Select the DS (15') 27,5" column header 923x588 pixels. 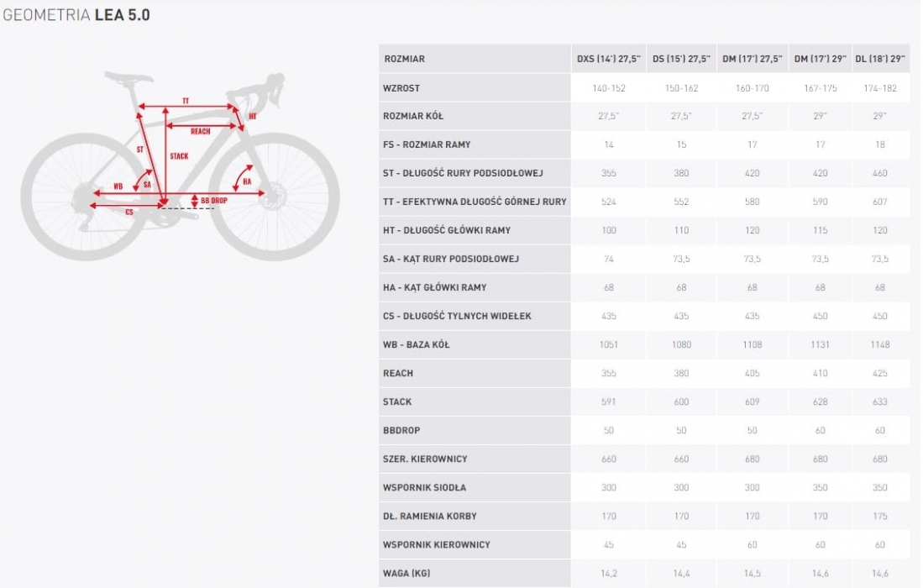click(681, 59)
